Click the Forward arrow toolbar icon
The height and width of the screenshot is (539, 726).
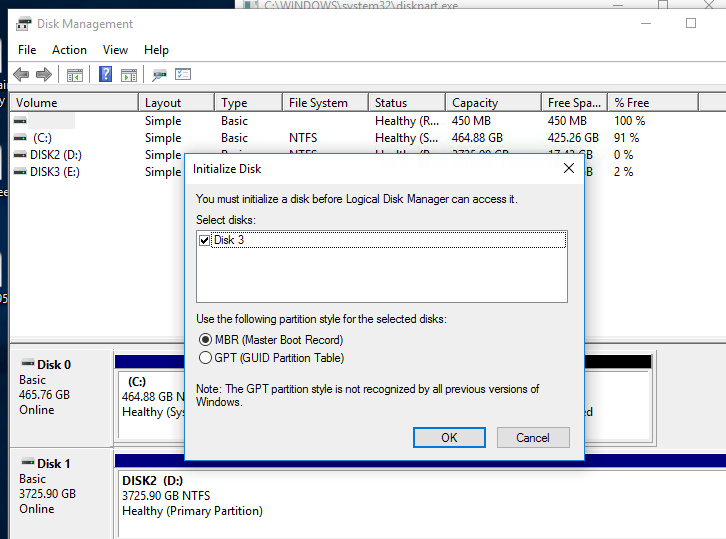(44, 74)
